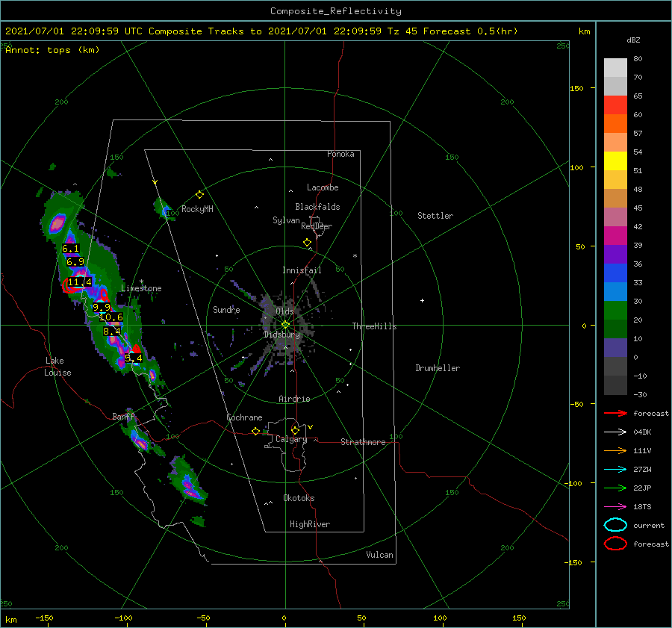Image resolution: width=672 pixels, height=628 pixels.
Task: Click the dBZ legend heading
Action: 633,40
